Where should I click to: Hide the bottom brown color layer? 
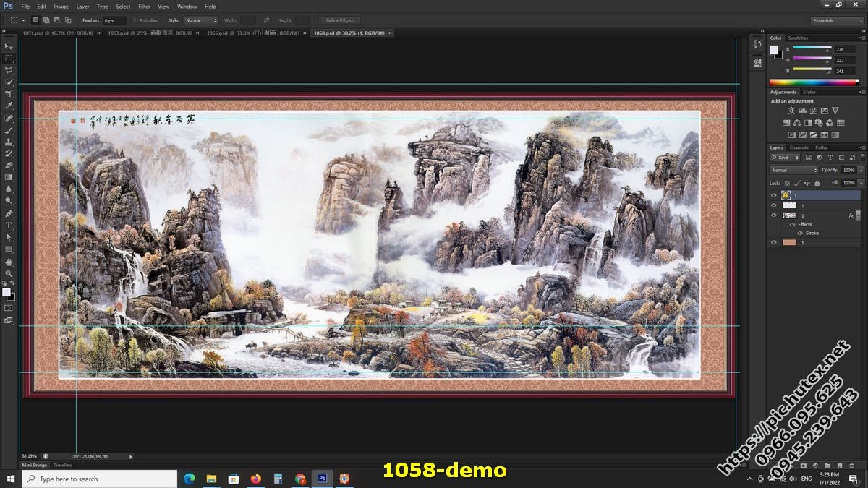(x=774, y=243)
